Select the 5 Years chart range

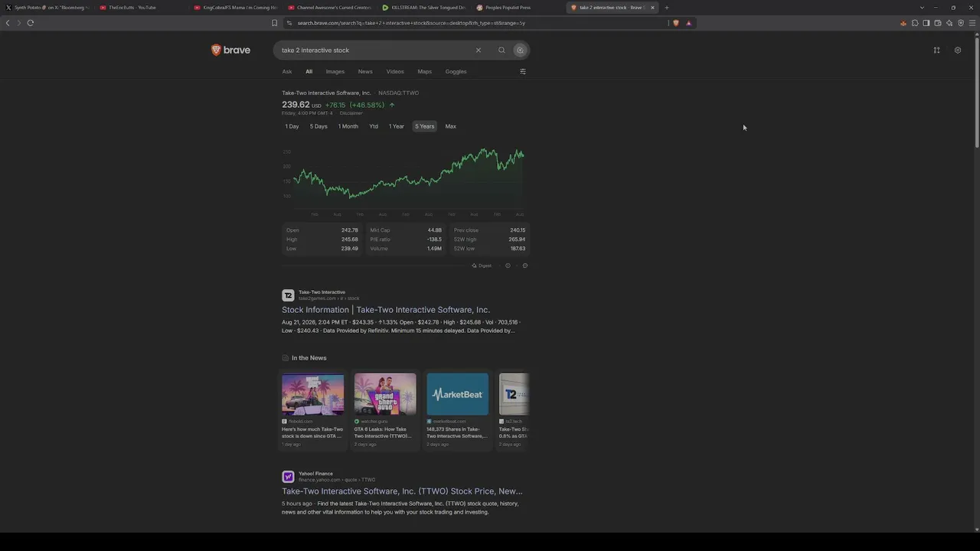click(425, 126)
